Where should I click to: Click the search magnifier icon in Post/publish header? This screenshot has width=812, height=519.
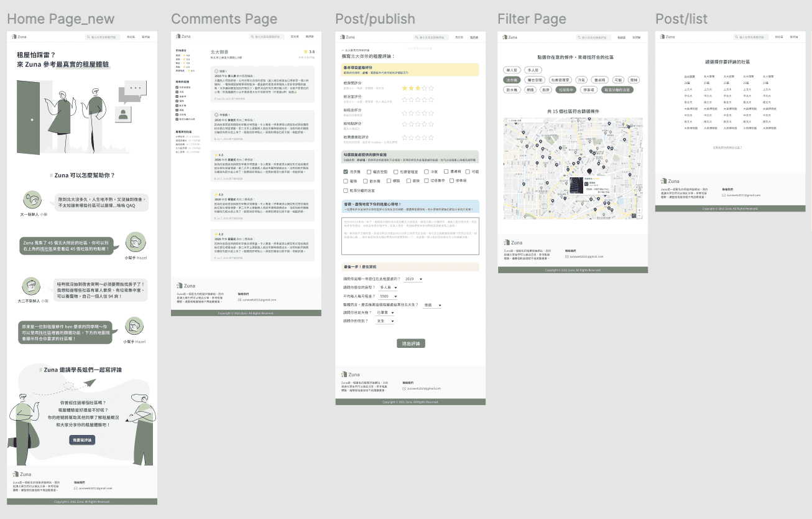point(417,37)
